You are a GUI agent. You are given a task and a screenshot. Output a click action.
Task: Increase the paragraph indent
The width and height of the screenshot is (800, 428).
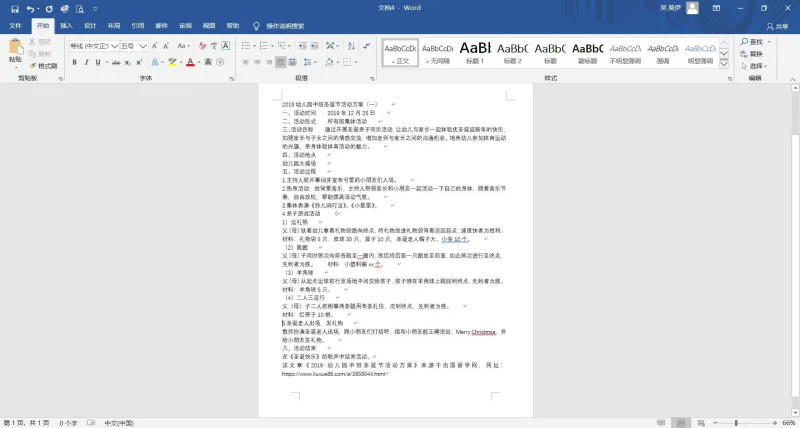pyautogui.click(x=314, y=46)
